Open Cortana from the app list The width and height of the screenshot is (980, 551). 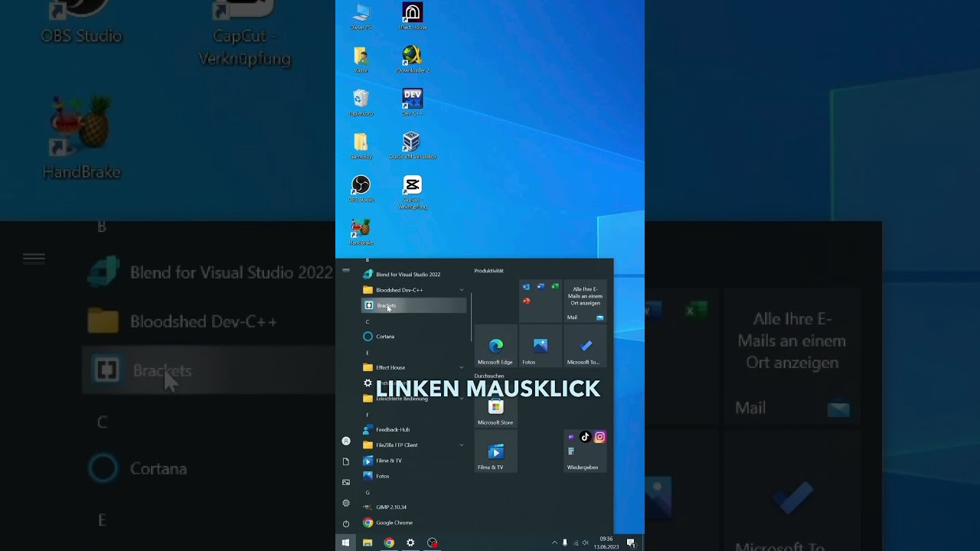(413, 336)
